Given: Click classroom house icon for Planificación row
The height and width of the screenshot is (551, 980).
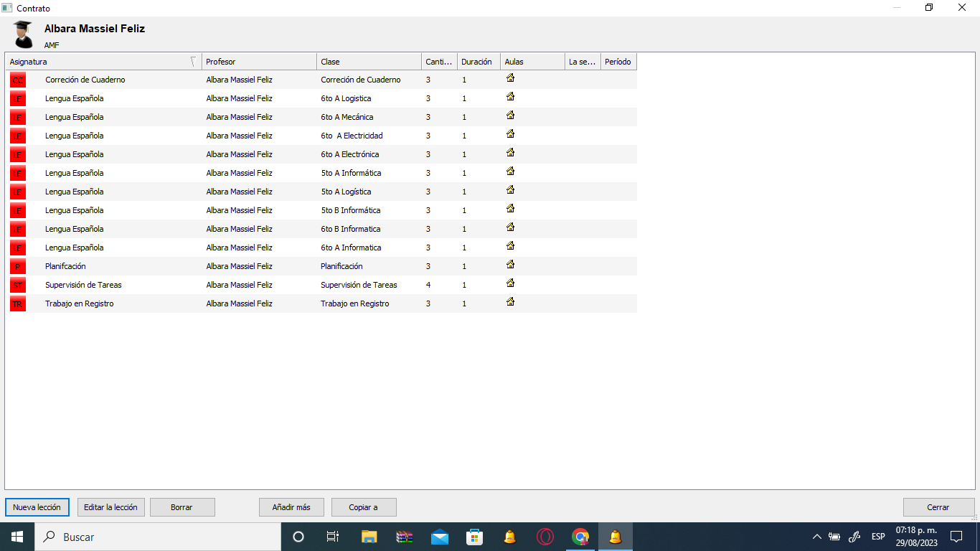Looking at the screenshot, I should 511,265.
